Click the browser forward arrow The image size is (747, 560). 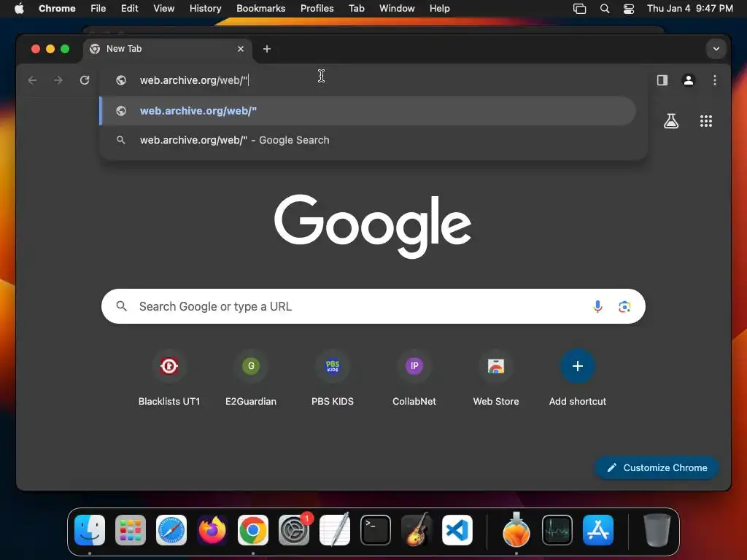click(x=58, y=80)
